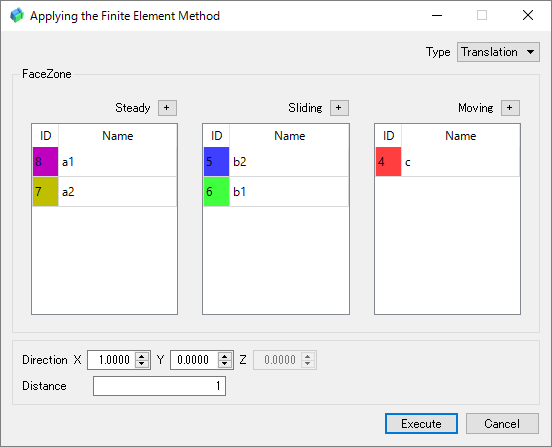Increase the Direction X value
This screenshot has width=552, height=447.
pos(142,356)
